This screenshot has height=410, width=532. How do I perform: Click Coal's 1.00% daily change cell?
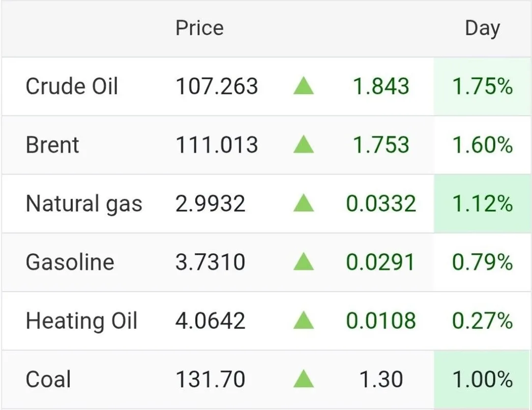tap(482, 380)
